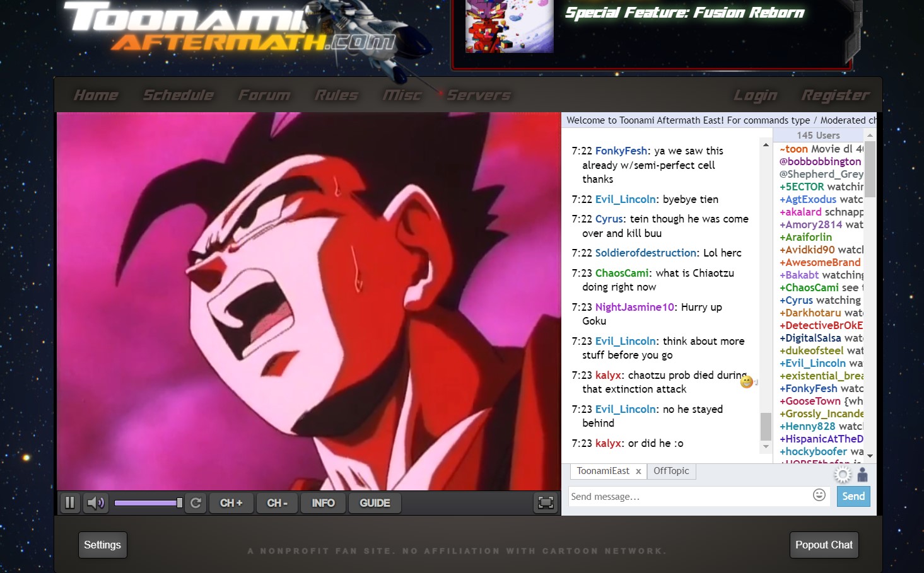Click the chat scrollbar up arrow

[x=766, y=145]
